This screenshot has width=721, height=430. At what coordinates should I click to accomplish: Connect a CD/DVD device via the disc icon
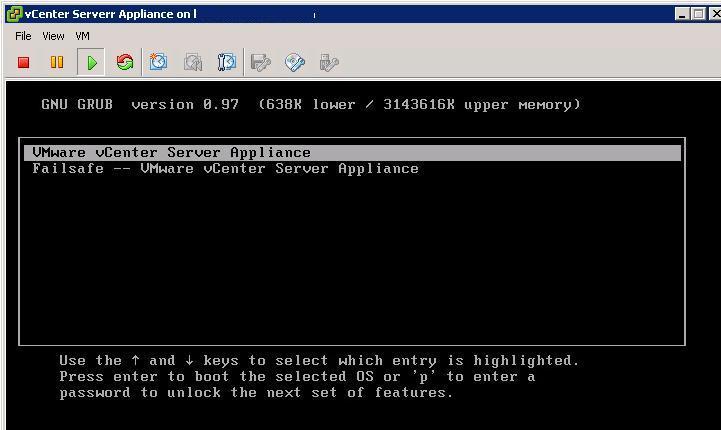click(x=295, y=63)
